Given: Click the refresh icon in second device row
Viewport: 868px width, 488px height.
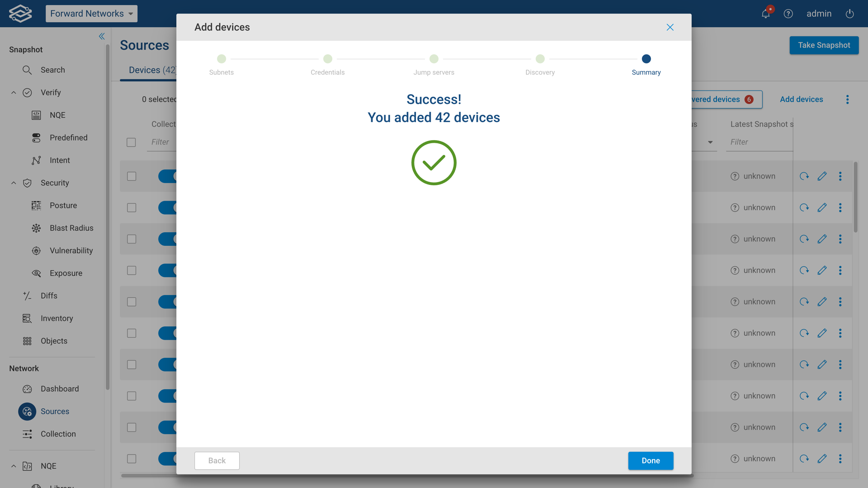Looking at the screenshot, I should [804, 207].
